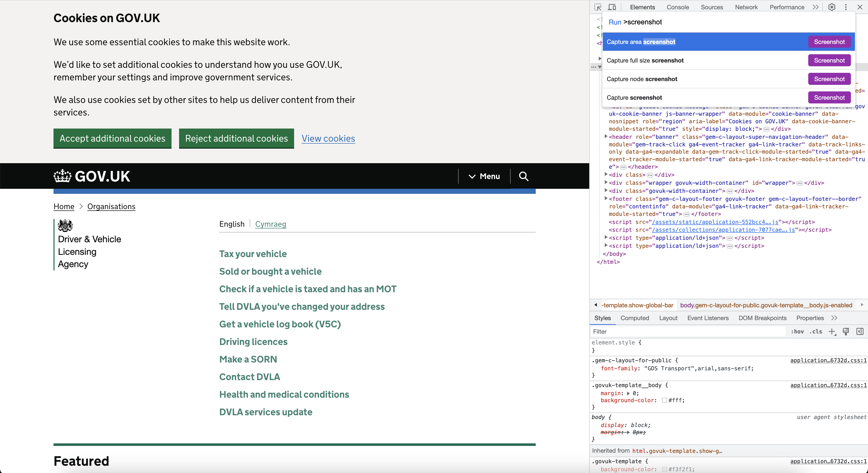Expand the footer gem-c-layout-footer node
The image size is (868, 473).
(x=606, y=198)
